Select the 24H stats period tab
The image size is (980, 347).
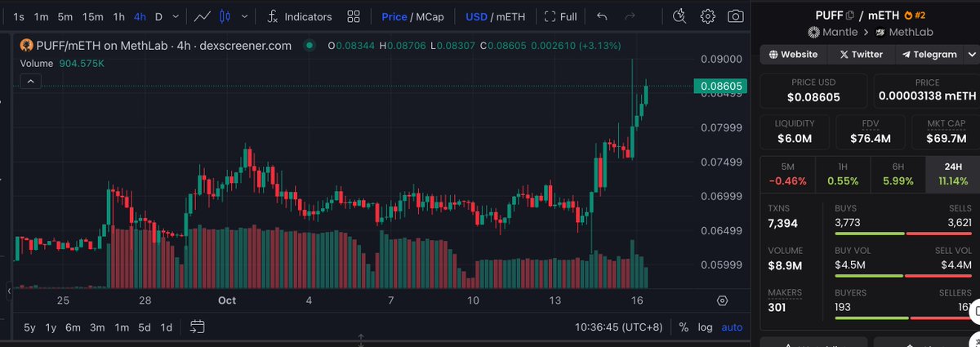(x=953, y=174)
